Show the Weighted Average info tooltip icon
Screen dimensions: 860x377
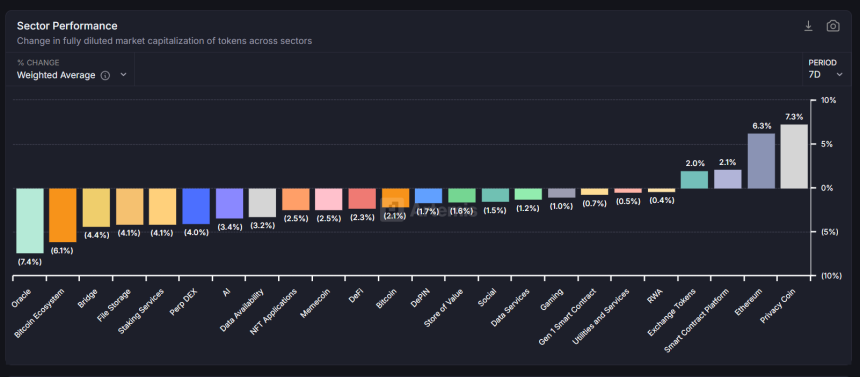(105, 75)
